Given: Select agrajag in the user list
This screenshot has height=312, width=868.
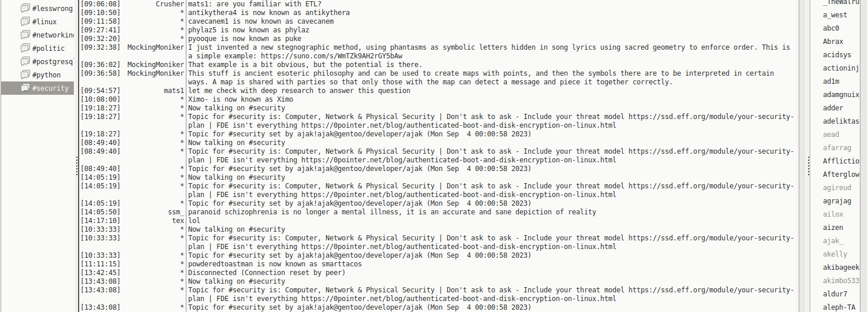Looking at the screenshot, I should 837,201.
